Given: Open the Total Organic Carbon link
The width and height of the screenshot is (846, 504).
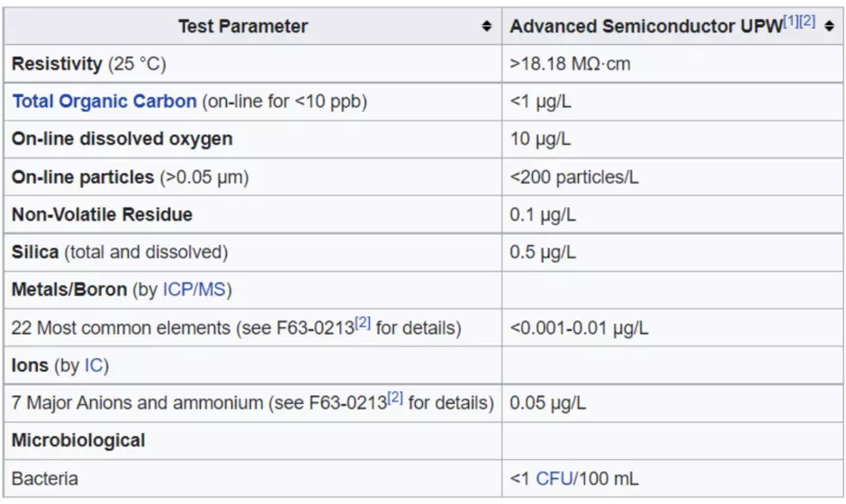Looking at the screenshot, I should [104, 102].
